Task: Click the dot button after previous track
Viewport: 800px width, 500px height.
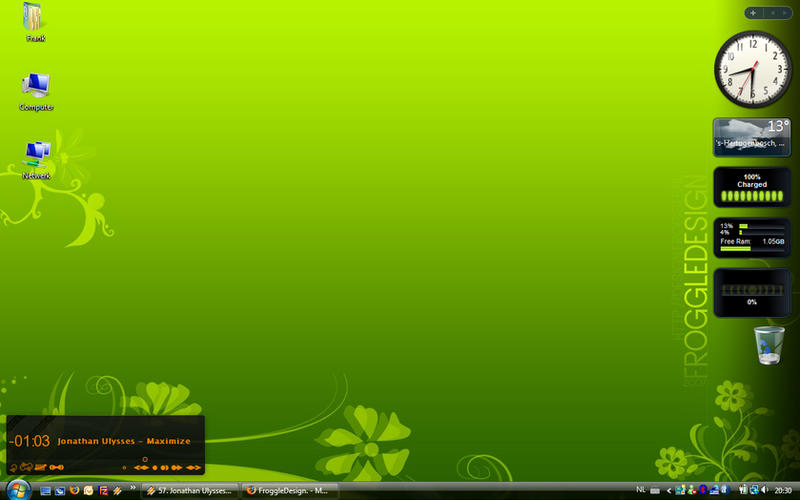Action: [x=155, y=467]
